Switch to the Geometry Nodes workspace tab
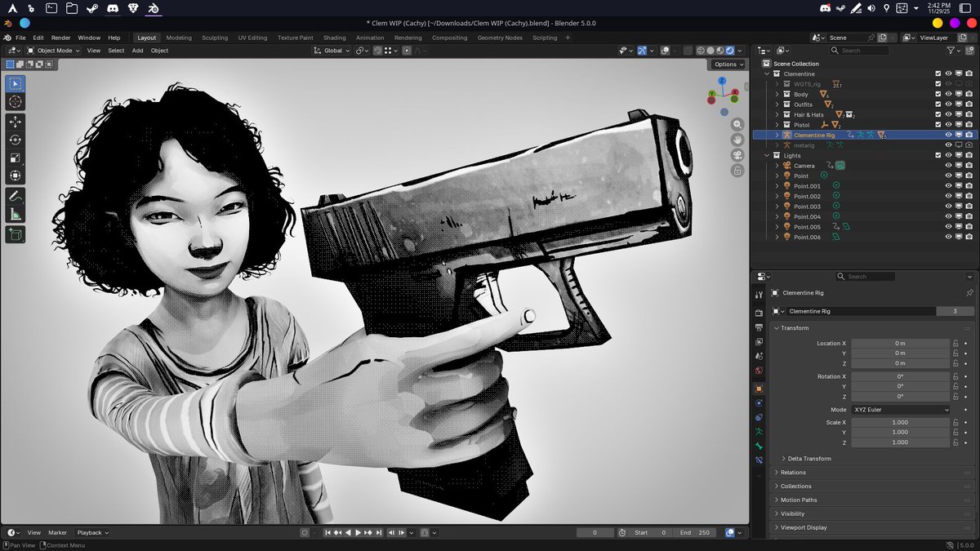This screenshot has height=551, width=980. [500, 38]
